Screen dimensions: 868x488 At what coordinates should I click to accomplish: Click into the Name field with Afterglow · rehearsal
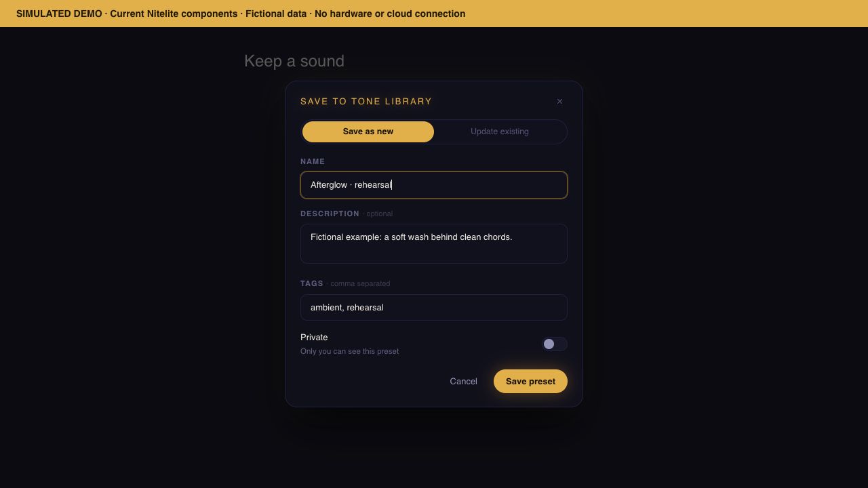click(434, 185)
